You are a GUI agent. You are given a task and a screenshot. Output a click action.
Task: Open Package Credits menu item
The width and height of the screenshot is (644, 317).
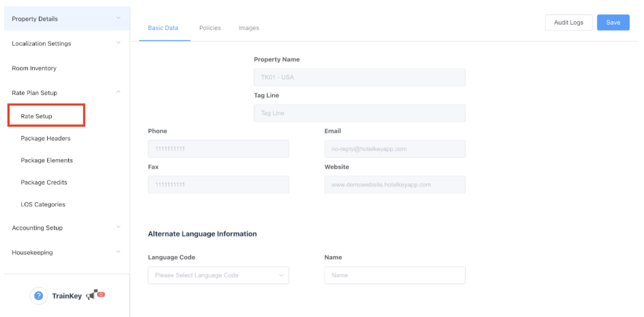(x=44, y=182)
